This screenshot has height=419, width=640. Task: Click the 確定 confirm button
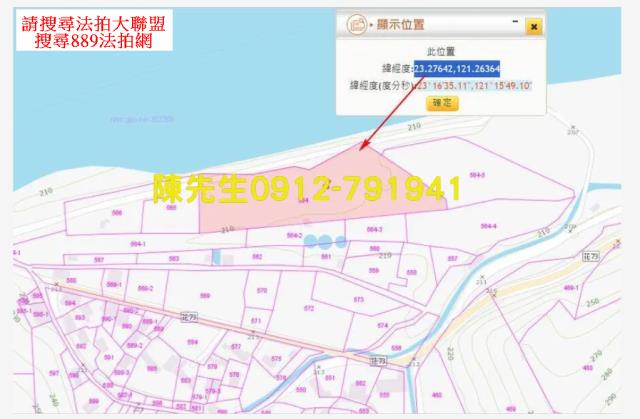pyautogui.click(x=441, y=103)
